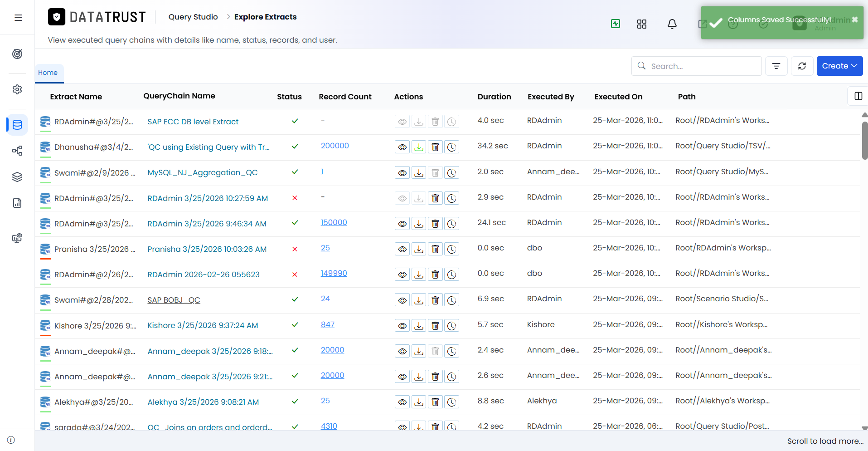Open the target goals sidebar icon
The image size is (868, 451).
click(17, 54)
